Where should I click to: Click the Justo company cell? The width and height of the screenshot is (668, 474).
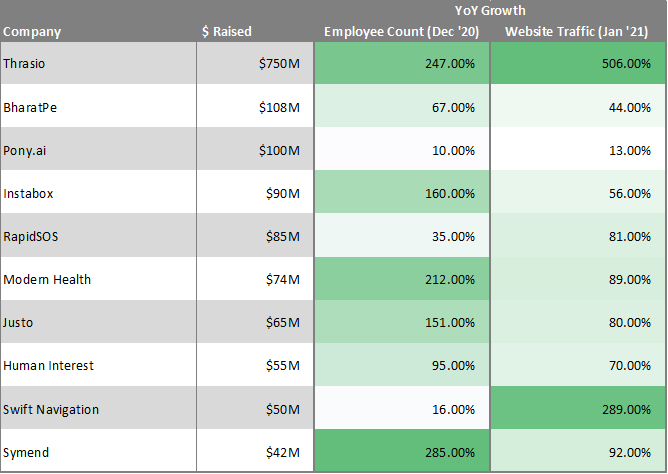point(98,322)
